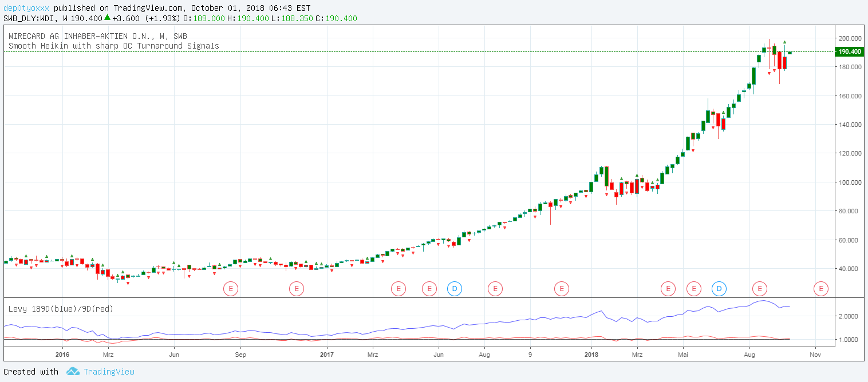Click the C:190.400 close value in header
This screenshot has height=382, width=868.
(336, 18)
